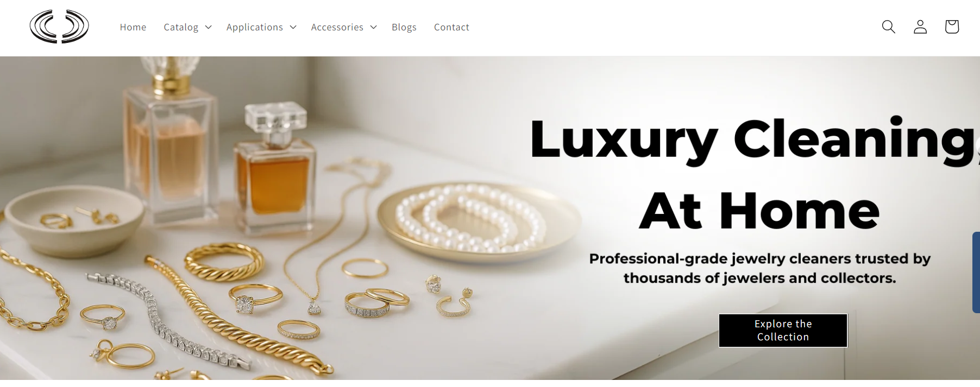Click the site logo in header
The height and width of the screenshot is (387, 980).
pos(59,27)
